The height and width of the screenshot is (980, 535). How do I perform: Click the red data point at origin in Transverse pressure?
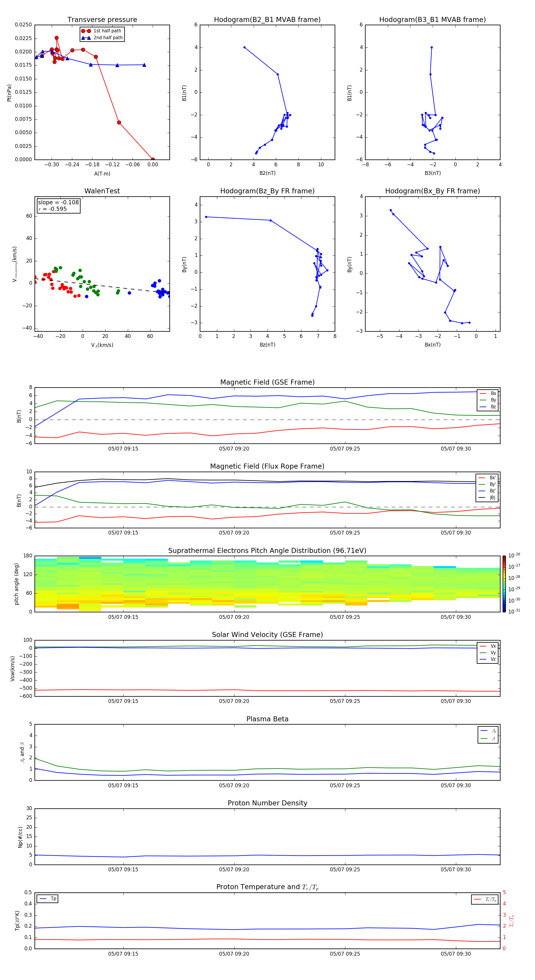[x=153, y=159]
